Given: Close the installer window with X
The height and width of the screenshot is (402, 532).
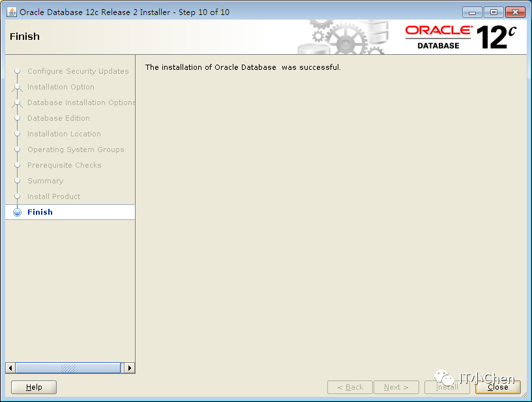Looking at the screenshot, I should pyautogui.click(x=515, y=12).
